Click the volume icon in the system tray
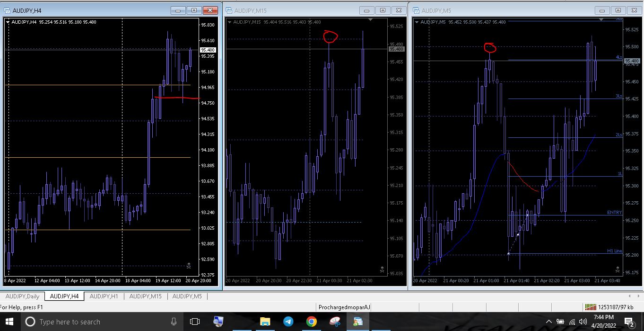The height and width of the screenshot is (331, 644). coord(583,322)
